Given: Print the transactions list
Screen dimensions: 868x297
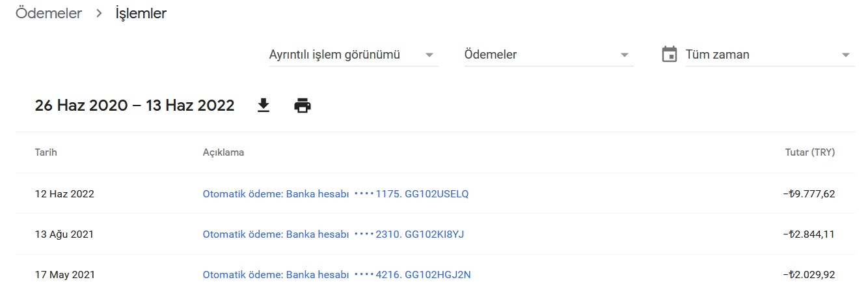Looking at the screenshot, I should [x=303, y=106].
